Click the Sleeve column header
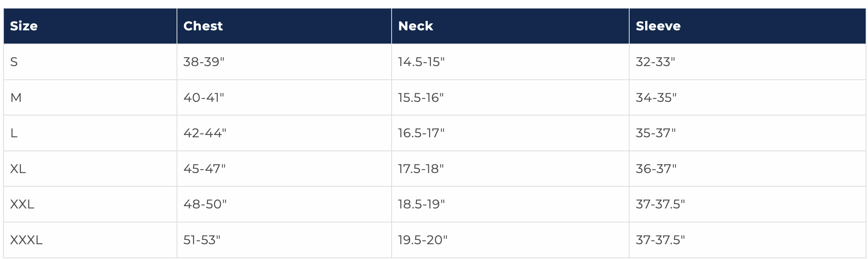Viewport: 868px width, 259px height. coord(658,26)
